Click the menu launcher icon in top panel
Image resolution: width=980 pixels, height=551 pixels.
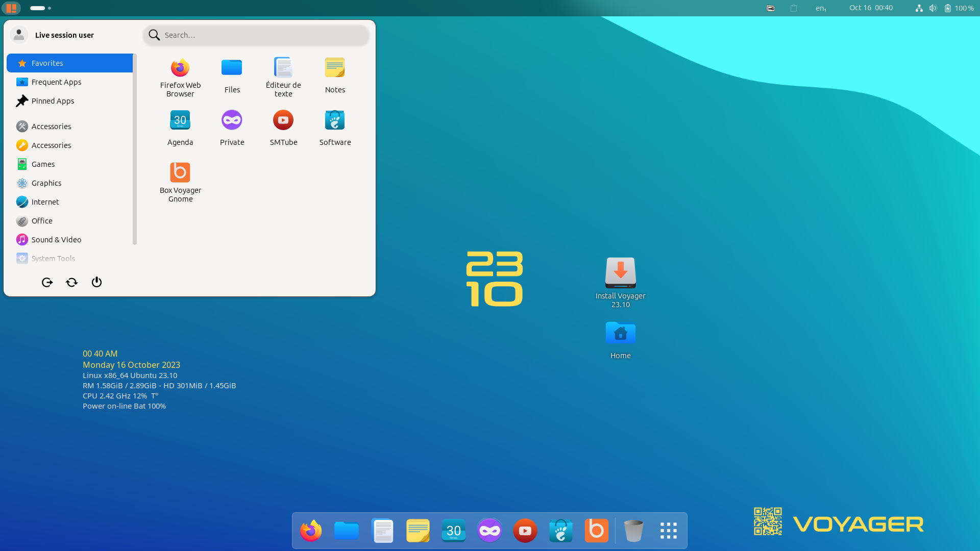[x=11, y=8]
